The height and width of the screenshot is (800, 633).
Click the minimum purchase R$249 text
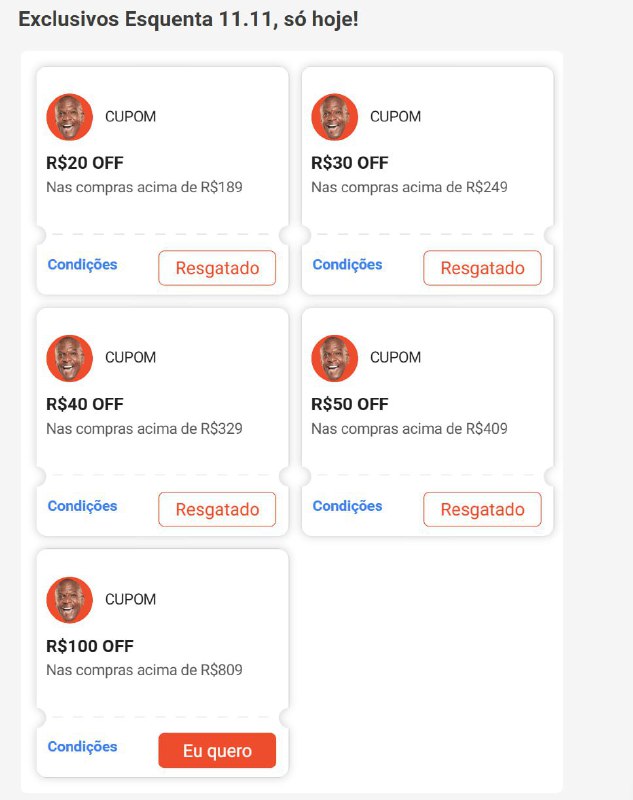409,187
